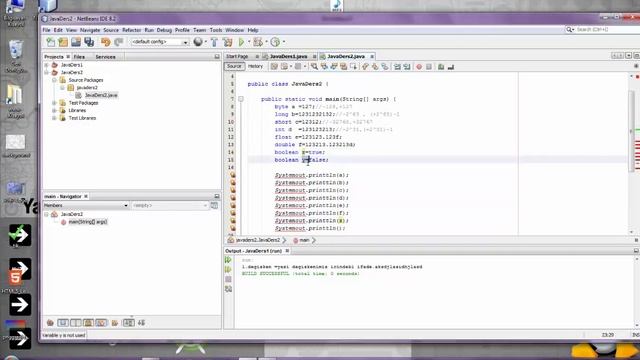Viewport: 640px width, 360px height.
Task: Select main(String[] args) in Navigator
Action: pyautogui.click(x=88, y=222)
